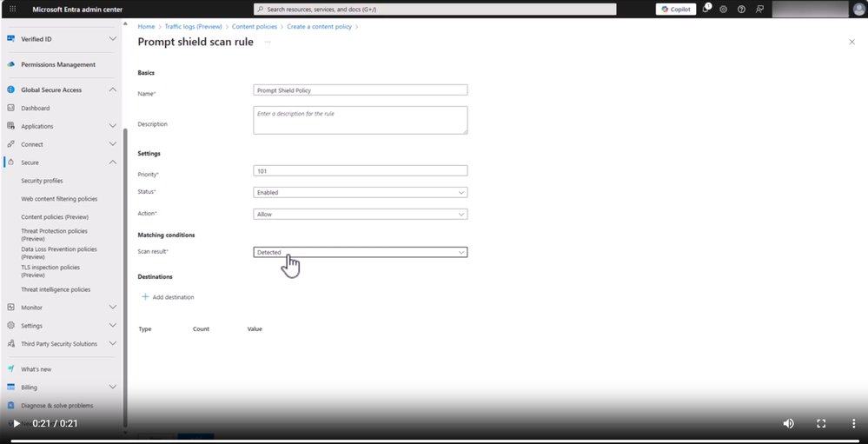This screenshot has height=444, width=868.
Task: Expand the Third Party Security Solutions chevron
Action: point(112,343)
